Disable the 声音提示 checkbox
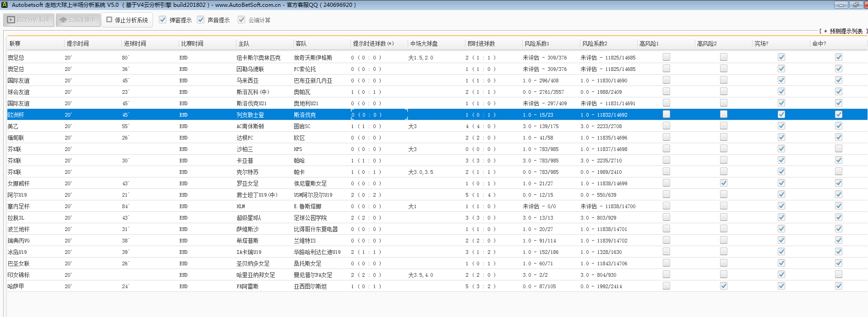This screenshot has width=868, height=317. coord(201,20)
